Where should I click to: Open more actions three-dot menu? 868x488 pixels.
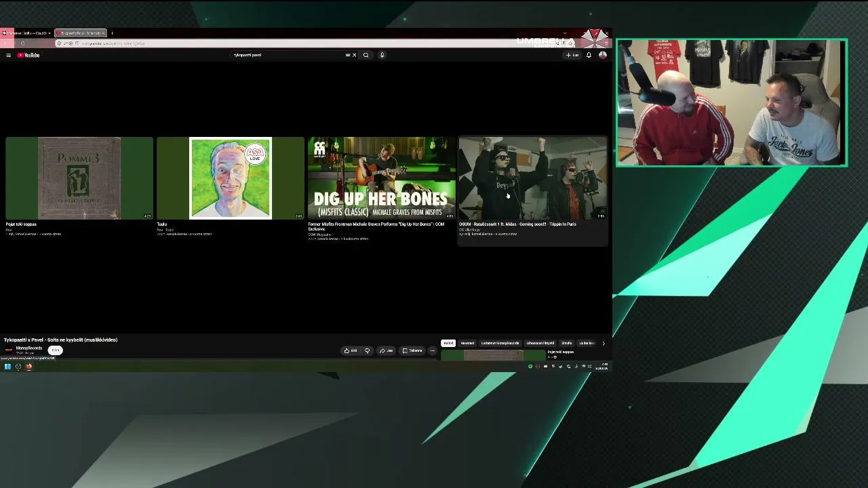point(433,350)
